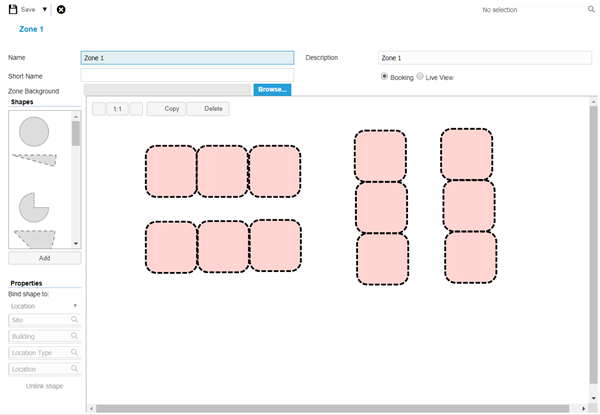Viewport: 600px width, 415px height.
Task: Click the Delete toolbar button
Action: tap(212, 108)
